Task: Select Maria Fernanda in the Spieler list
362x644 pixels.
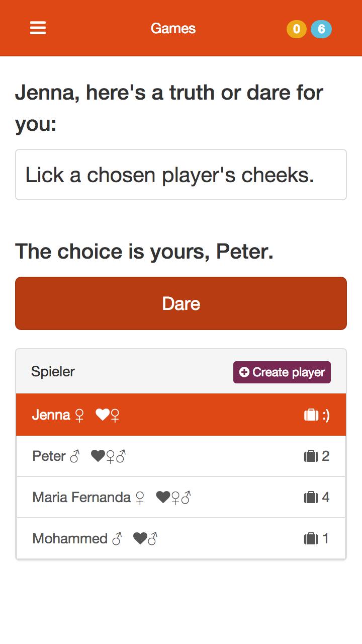Action: pos(181,498)
